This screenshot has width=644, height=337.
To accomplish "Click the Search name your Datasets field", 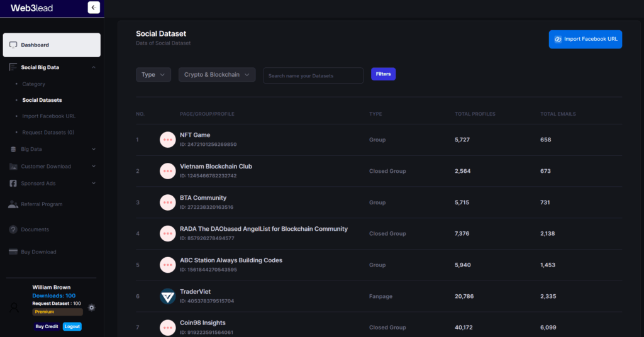I will [x=313, y=75].
